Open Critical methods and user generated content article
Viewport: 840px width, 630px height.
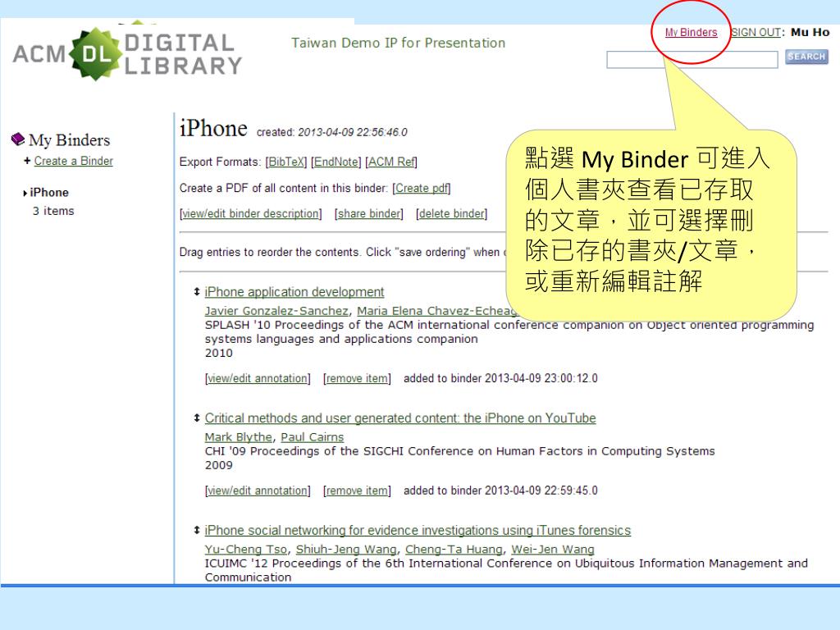pyautogui.click(x=400, y=418)
